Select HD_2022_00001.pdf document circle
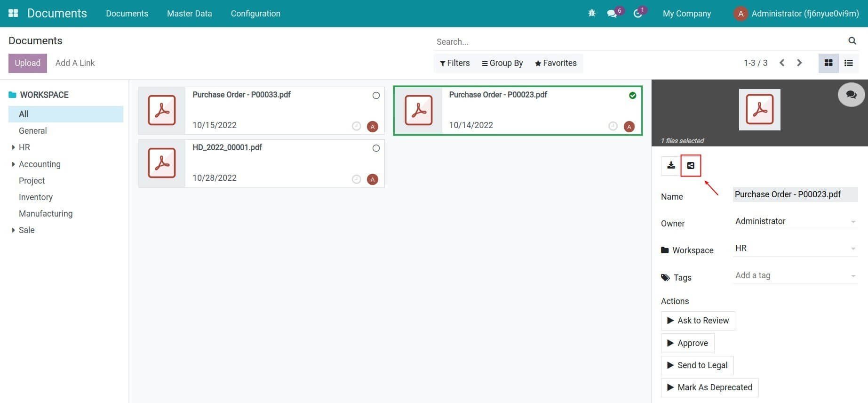This screenshot has height=403, width=868. [x=376, y=148]
